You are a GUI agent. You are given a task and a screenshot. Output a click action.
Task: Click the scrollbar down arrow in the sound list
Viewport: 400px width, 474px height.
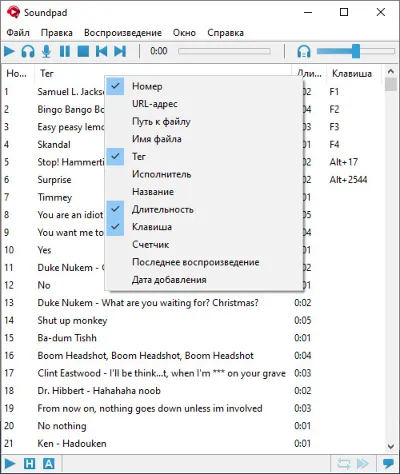[x=391, y=446]
